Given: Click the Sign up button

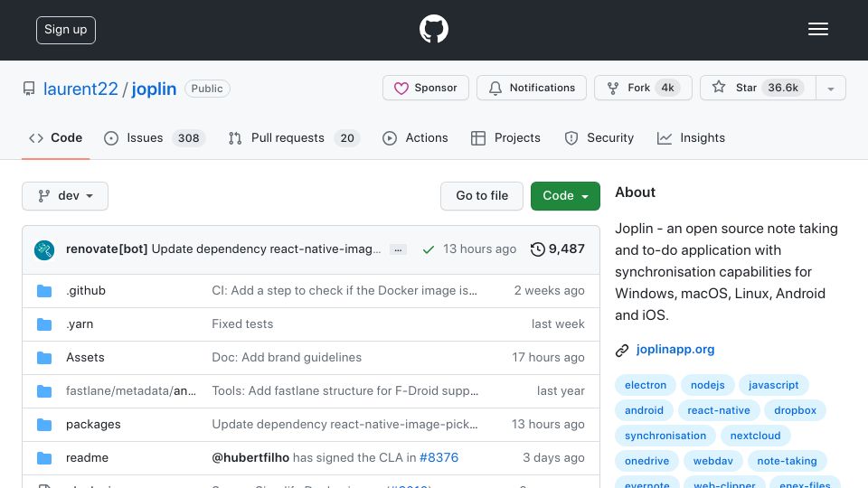Looking at the screenshot, I should tap(66, 30).
